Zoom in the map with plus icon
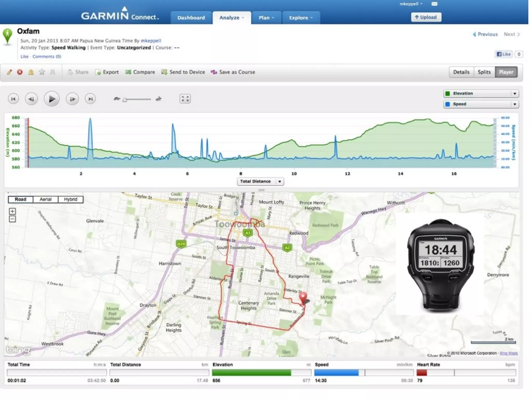Viewport: 532px width, 399px height. tap(12, 211)
